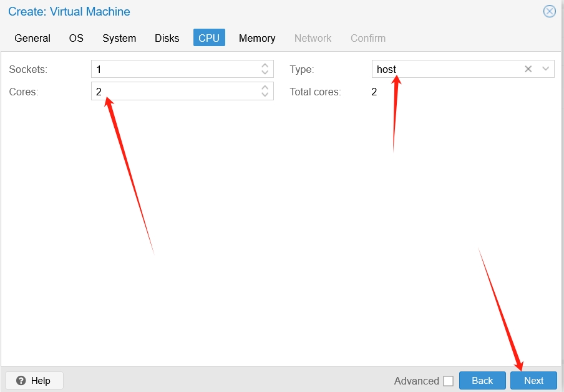Open the Memory tab
Image resolution: width=564 pixels, height=392 pixels.
[x=257, y=38]
